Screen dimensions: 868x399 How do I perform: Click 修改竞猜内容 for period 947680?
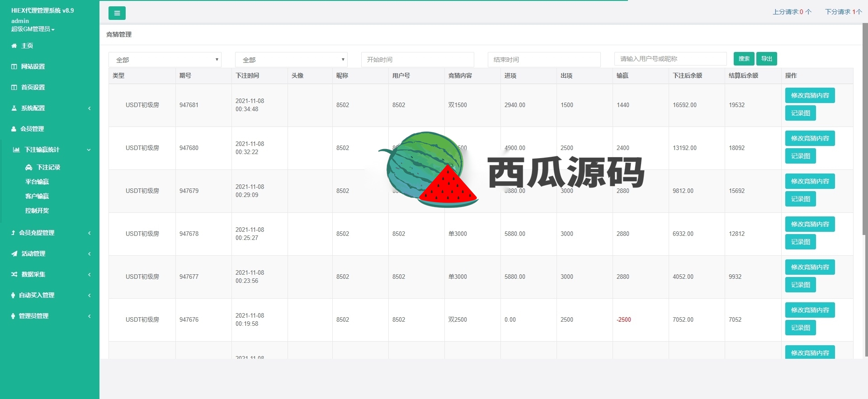(x=810, y=138)
